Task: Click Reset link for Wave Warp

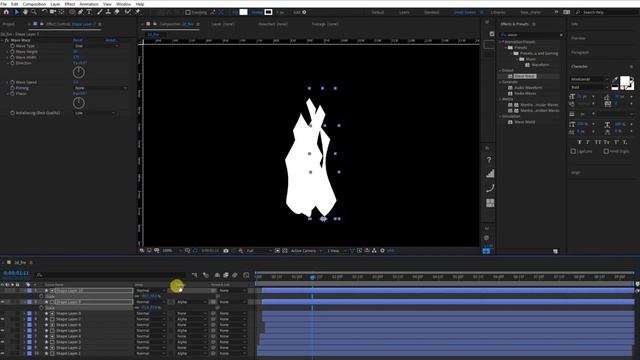Action: click(x=78, y=40)
